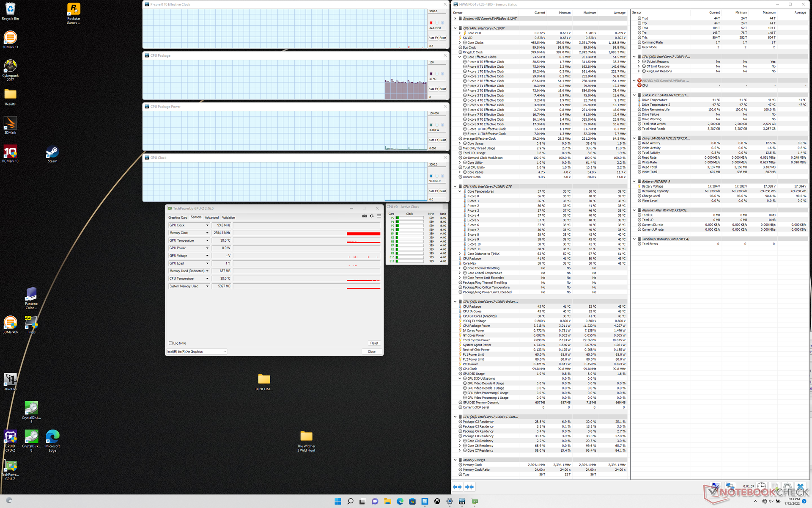
Task: Toggle blue color box in CPU Package graph
Action: tap(442, 74)
